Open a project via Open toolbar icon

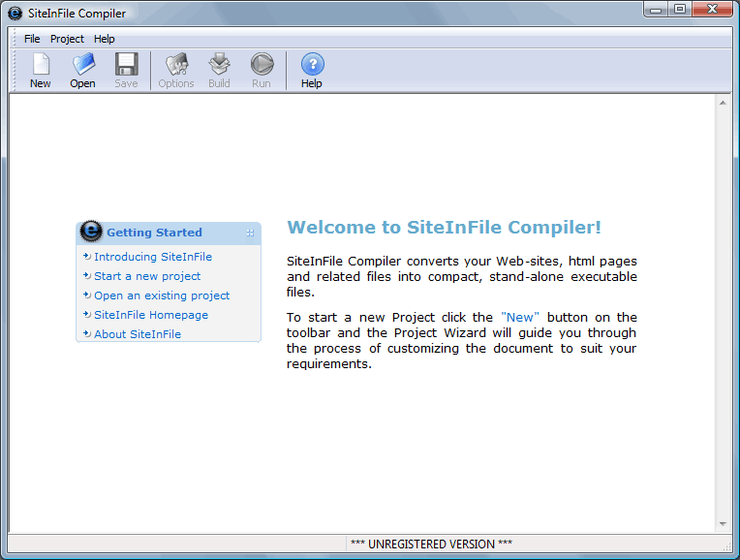click(83, 65)
